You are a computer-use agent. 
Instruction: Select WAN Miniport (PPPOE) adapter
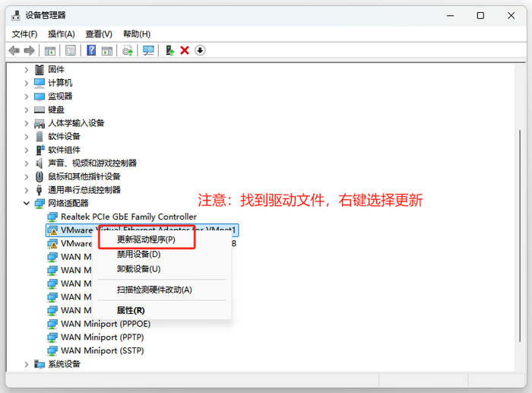pyautogui.click(x=106, y=324)
